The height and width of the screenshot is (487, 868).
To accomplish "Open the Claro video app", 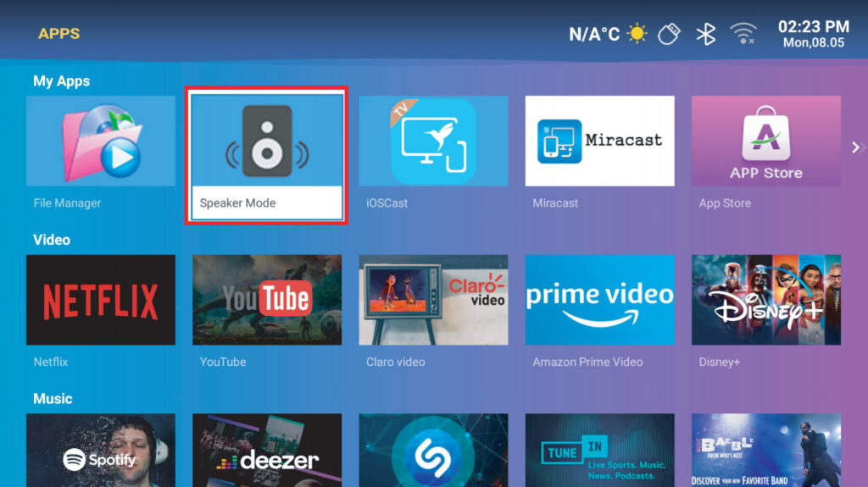I will click(x=433, y=300).
